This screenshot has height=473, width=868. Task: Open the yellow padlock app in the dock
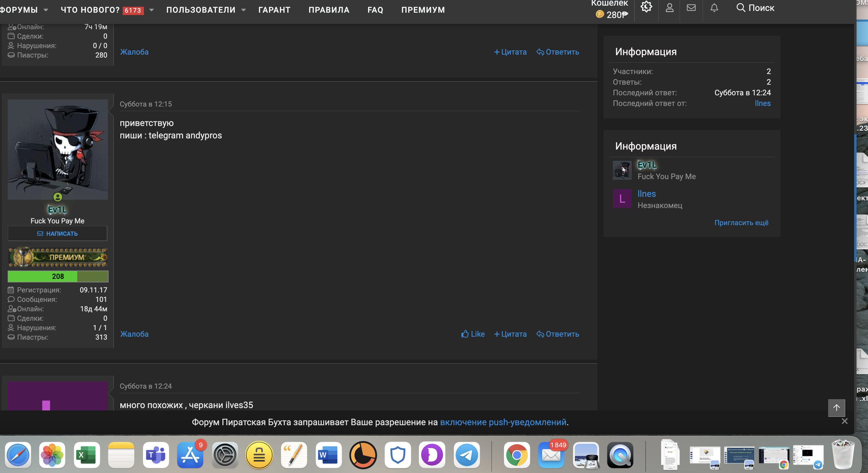[259, 455]
